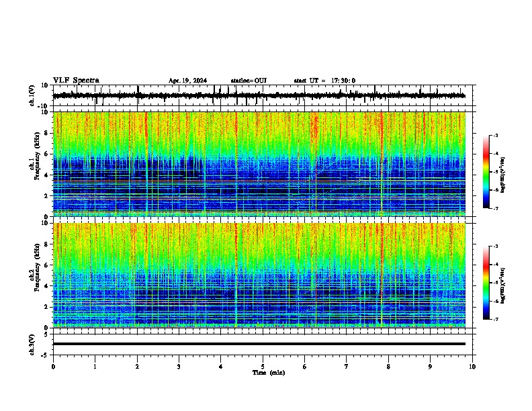This screenshot has width=532, height=411.
Task: Click the time axis tick label 7
Action: coord(347,367)
